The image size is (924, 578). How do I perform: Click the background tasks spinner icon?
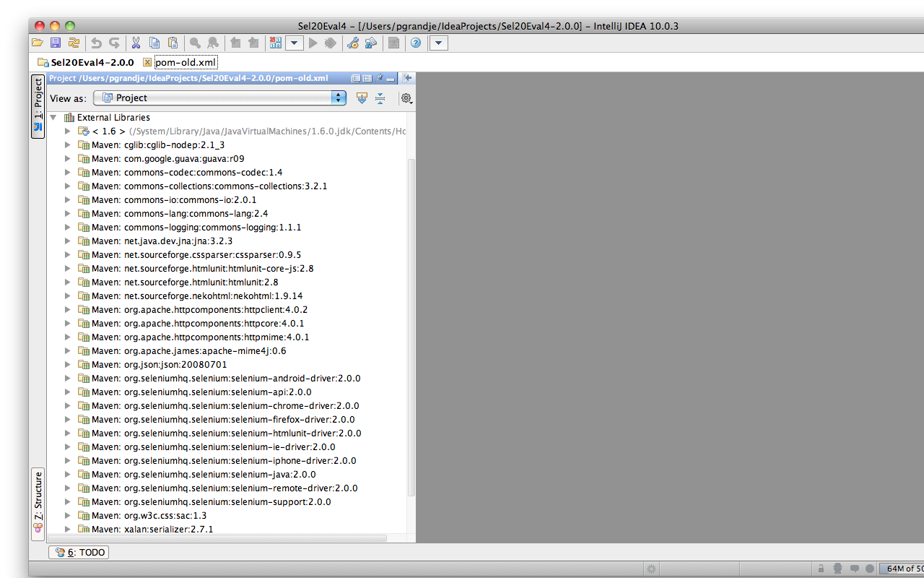tap(651, 569)
